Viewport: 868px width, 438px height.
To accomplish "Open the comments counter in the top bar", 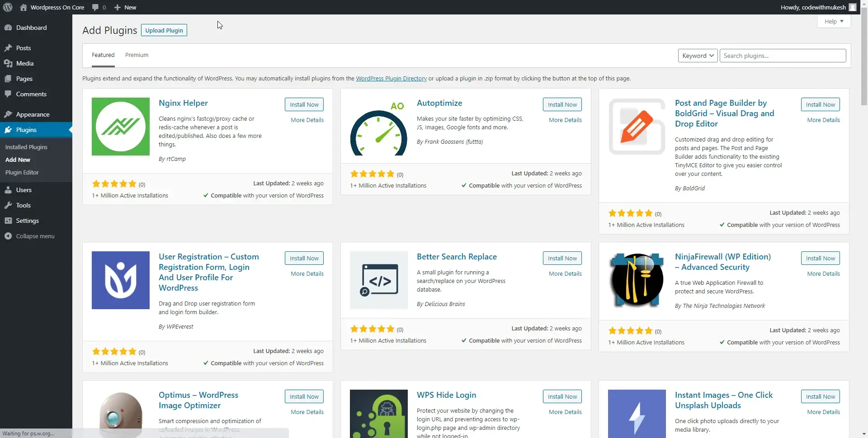I will coord(99,7).
